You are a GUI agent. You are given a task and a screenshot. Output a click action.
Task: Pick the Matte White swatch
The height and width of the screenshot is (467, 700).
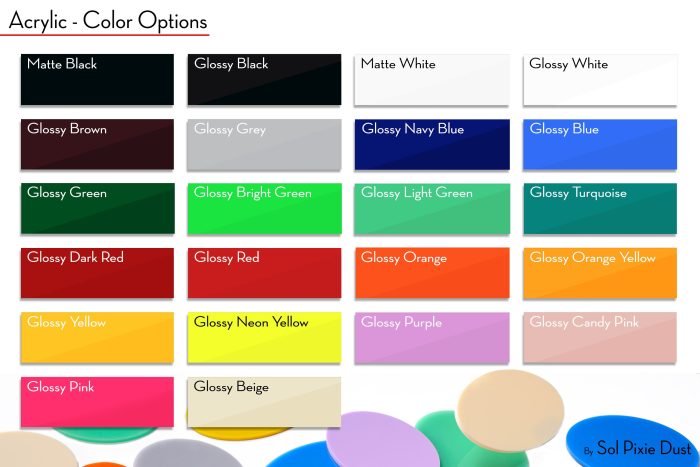pyautogui.click(x=432, y=80)
